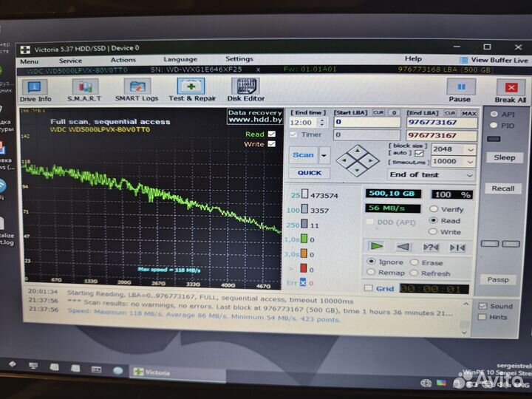Disable the Sound checkbox

click(482, 306)
